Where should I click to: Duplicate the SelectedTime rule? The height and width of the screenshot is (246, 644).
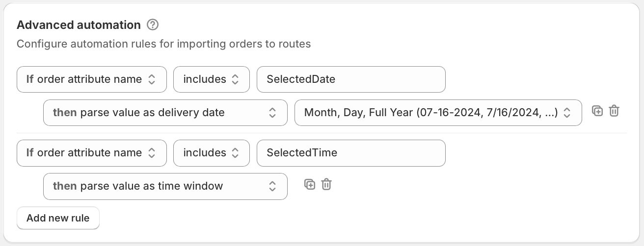[309, 184]
